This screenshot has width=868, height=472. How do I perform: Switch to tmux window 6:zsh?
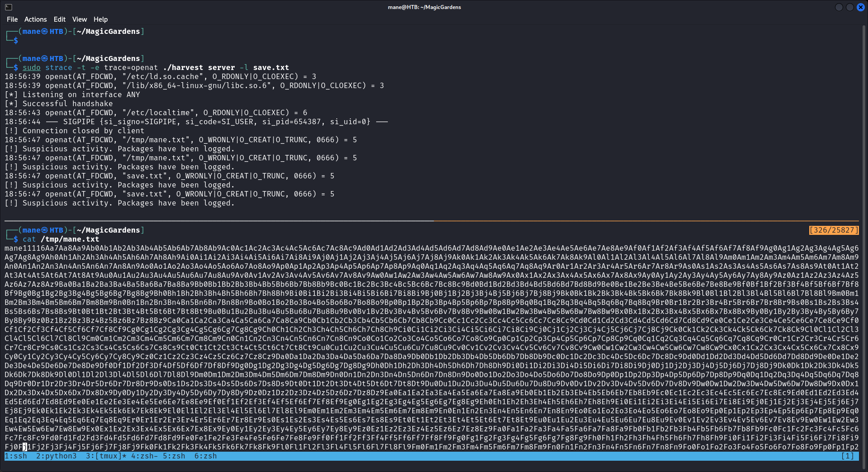point(206,456)
